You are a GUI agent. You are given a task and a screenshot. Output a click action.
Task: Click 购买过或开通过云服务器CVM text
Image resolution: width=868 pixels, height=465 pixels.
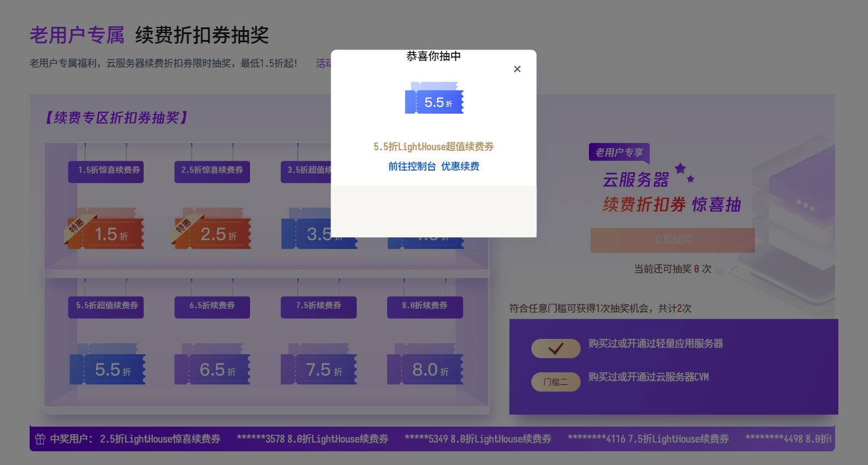coord(649,377)
